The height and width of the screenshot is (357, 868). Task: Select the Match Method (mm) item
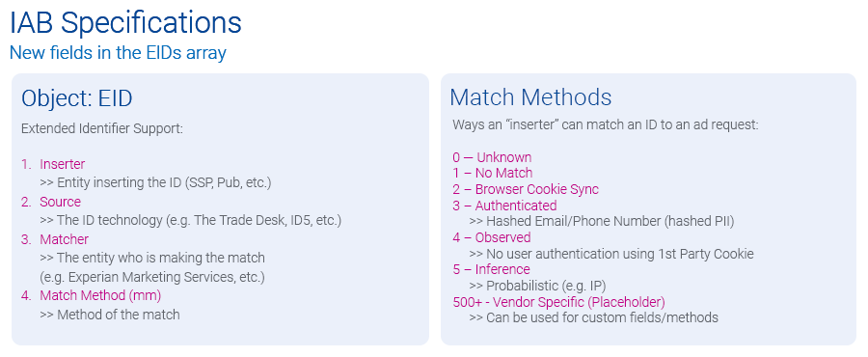[x=100, y=295]
